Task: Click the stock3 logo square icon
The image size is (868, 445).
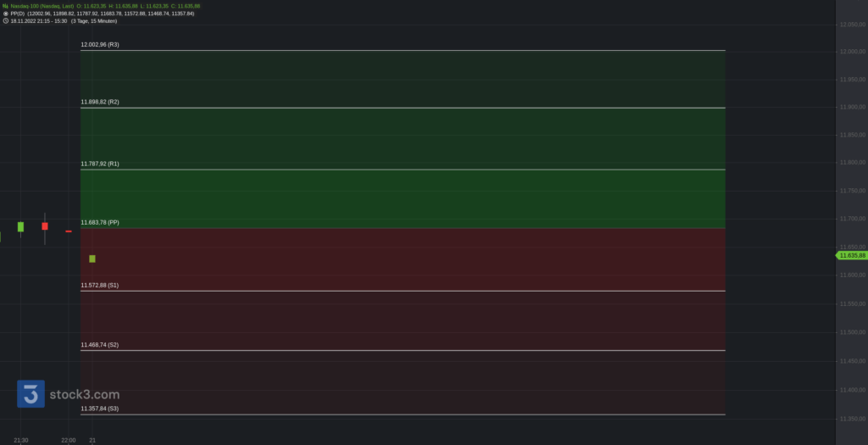Action: [31, 394]
